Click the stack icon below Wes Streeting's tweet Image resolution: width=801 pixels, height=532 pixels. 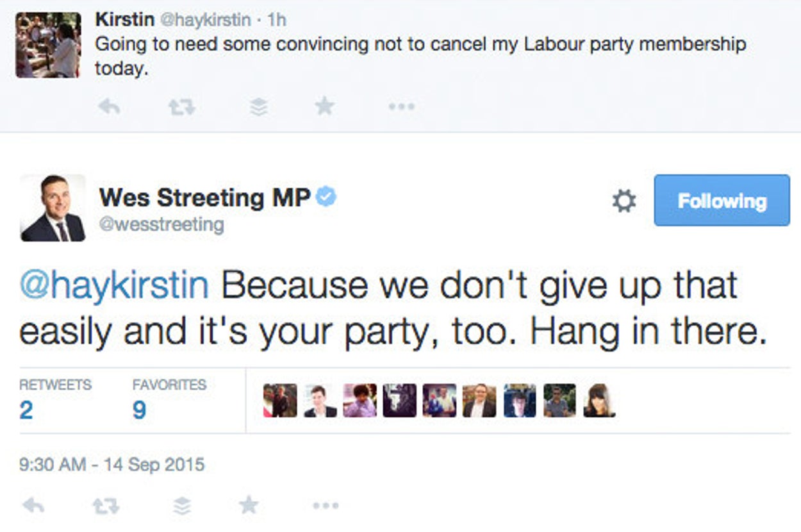pyautogui.click(x=183, y=506)
